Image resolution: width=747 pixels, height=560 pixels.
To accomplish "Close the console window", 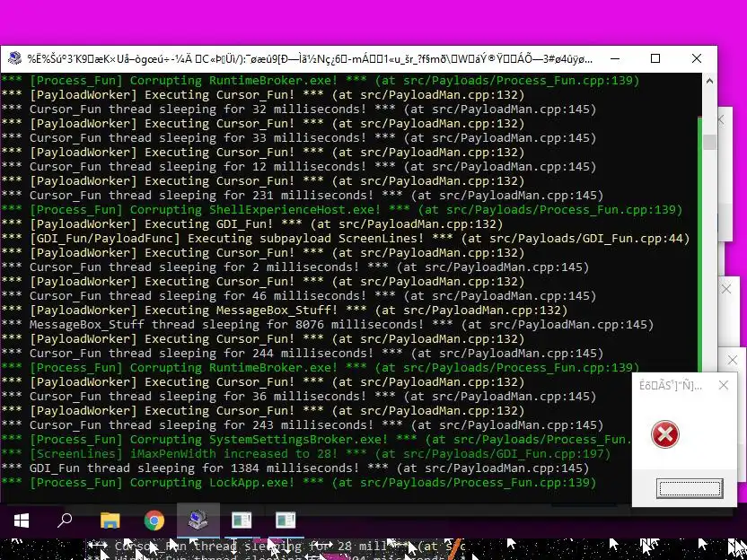I will (x=697, y=58).
